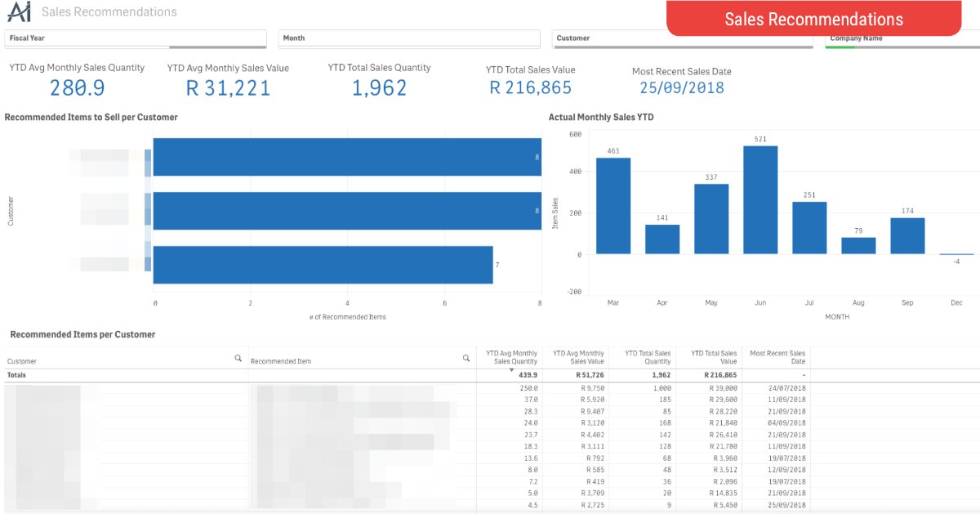
Task: Sort table by Recommended Item header
Action: pos(281,361)
